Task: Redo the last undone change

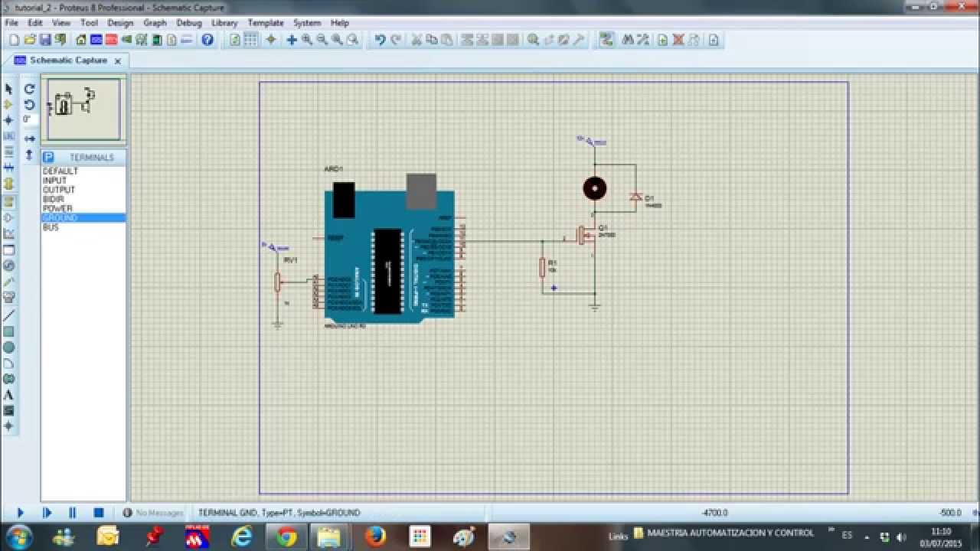Action: 396,40
